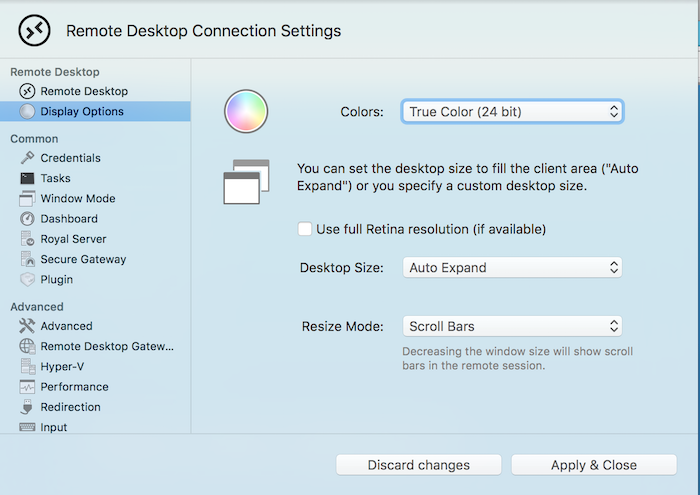Click the Royal Server icon

27,239
